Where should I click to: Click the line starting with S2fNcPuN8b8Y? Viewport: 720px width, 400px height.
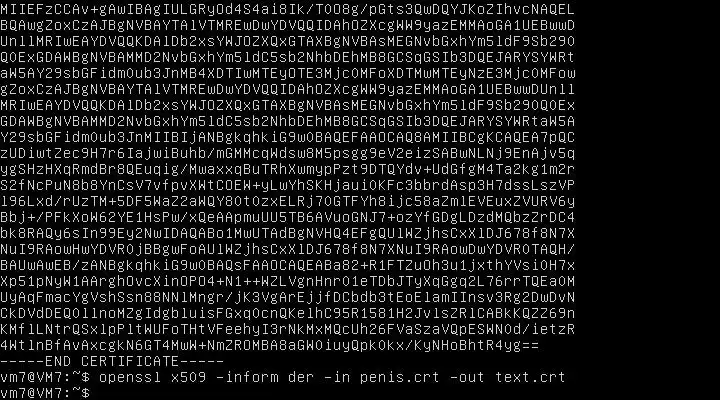coord(287,185)
